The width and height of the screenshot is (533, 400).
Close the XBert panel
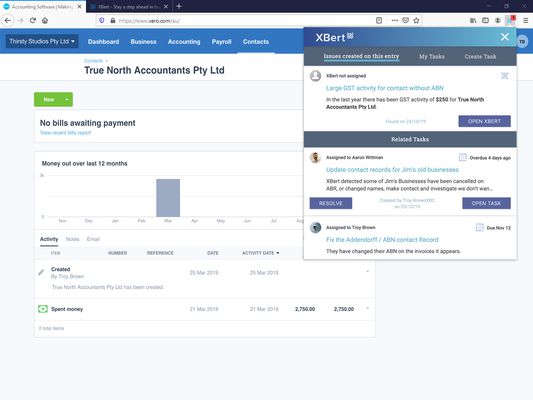505,37
